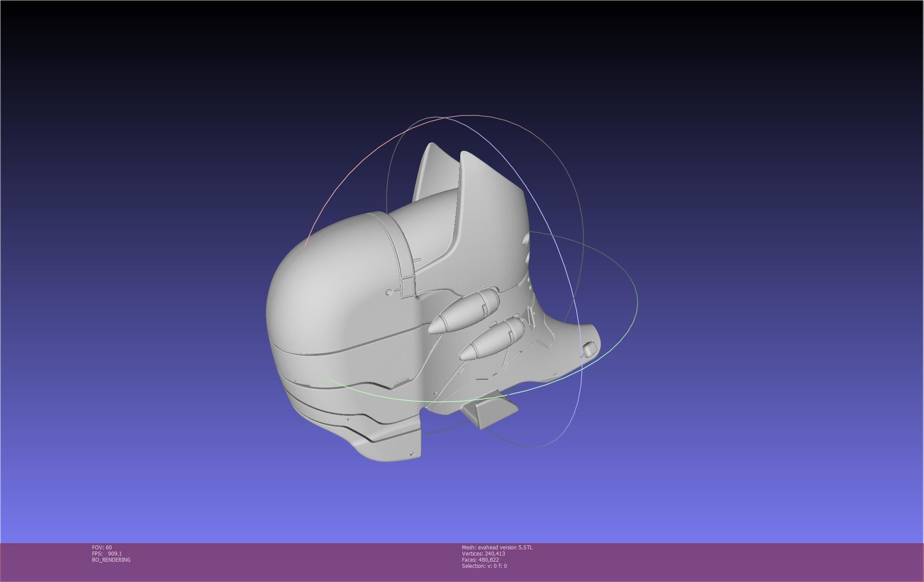Click the 'Faces: 480,822' text
Screen dimensions: 924x582
[x=480, y=560]
